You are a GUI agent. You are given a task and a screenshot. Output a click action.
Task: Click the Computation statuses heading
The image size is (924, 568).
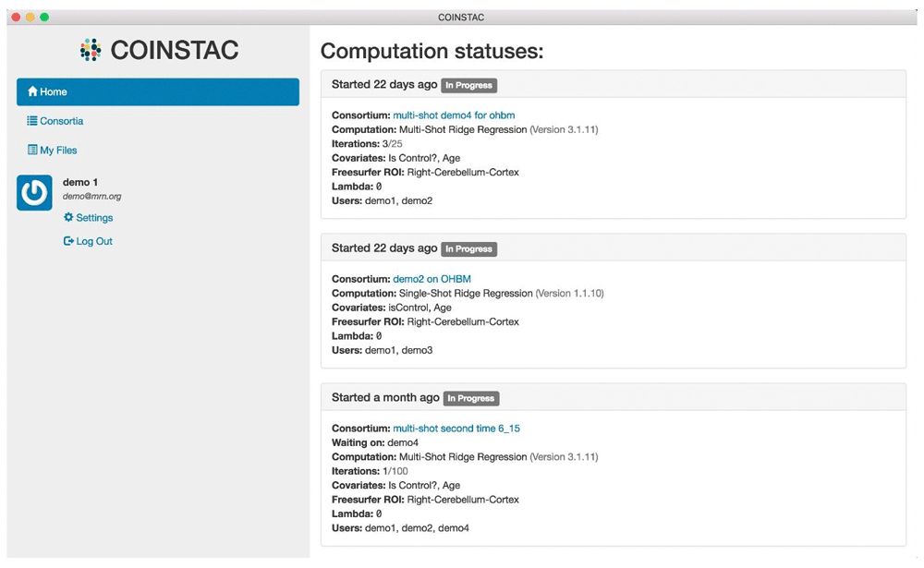[432, 52]
